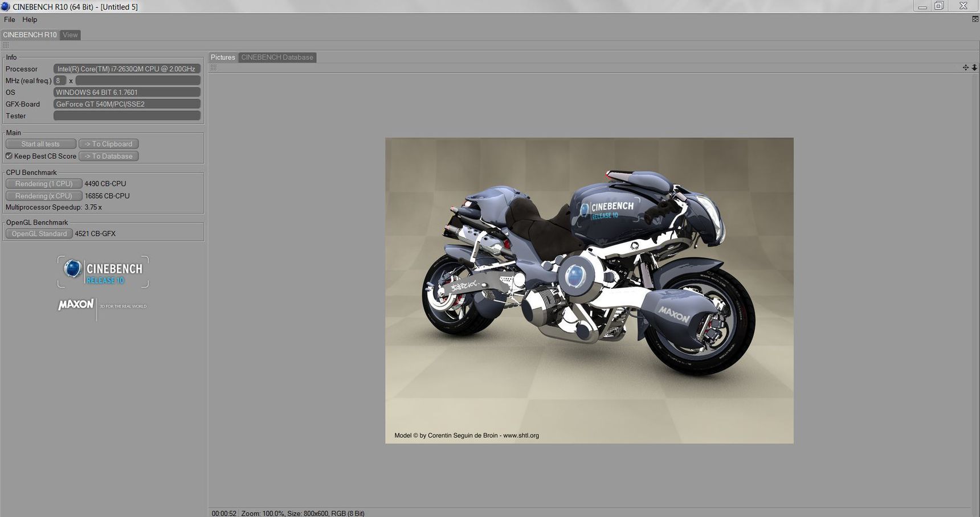The image size is (980, 517).
Task: Click the CINEBENCH Release 10 logo
Action: click(x=103, y=272)
